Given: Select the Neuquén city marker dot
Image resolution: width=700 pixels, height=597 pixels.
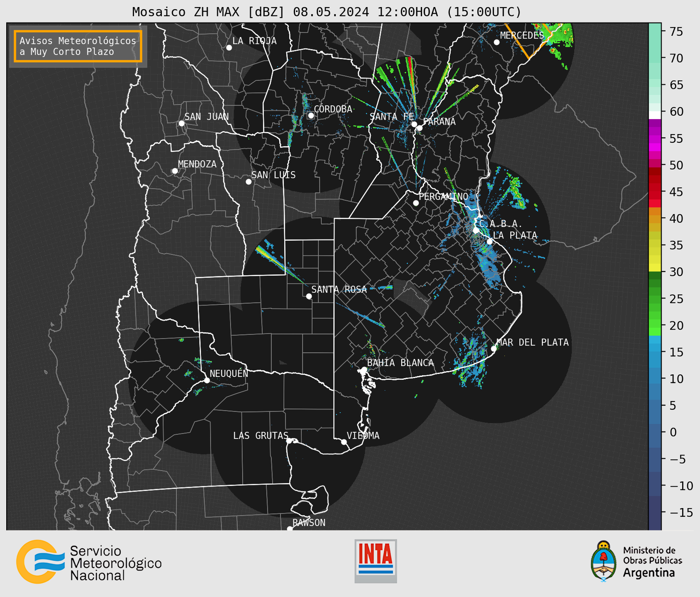Looking at the screenshot, I should point(207,380).
